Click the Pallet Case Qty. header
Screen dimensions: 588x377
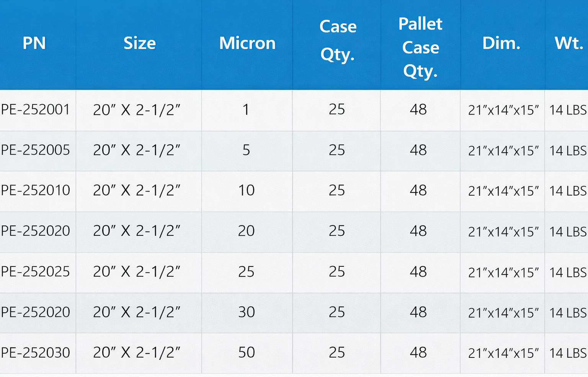(x=420, y=47)
